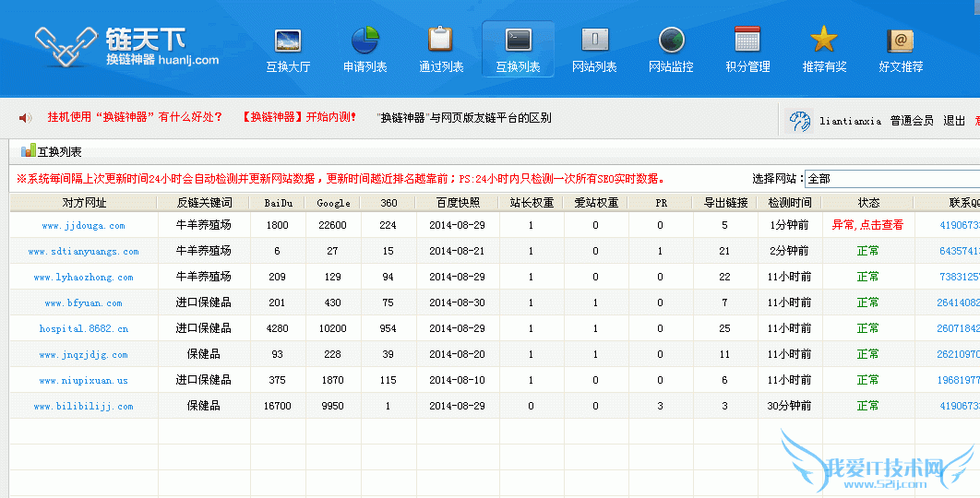Open 挂机使用“换链神器”有什么好处 announcement

coord(136,118)
